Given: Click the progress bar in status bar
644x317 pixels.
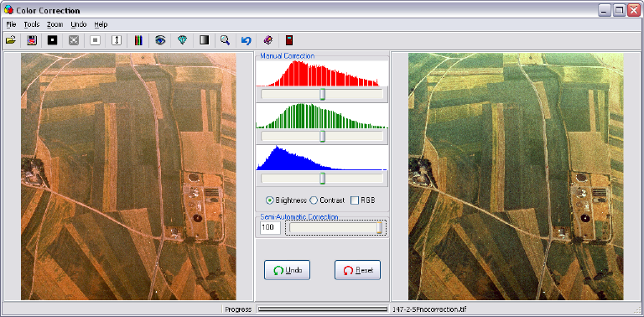Looking at the screenshot, I should pyautogui.click(x=322, y=309).
